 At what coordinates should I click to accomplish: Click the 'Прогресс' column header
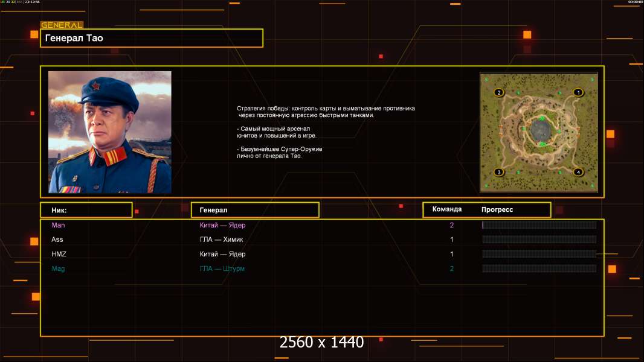pyautogui.click(x=497, y=209)
